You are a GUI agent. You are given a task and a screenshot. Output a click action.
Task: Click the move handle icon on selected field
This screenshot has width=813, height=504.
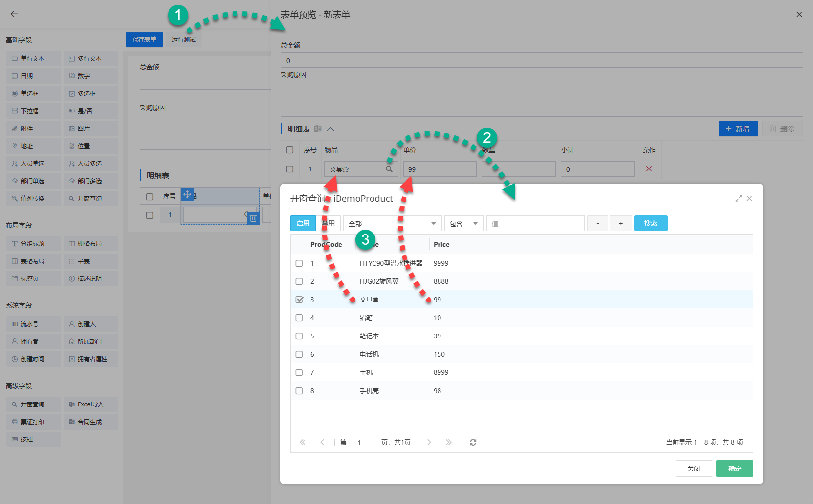(x=187, y=194)
